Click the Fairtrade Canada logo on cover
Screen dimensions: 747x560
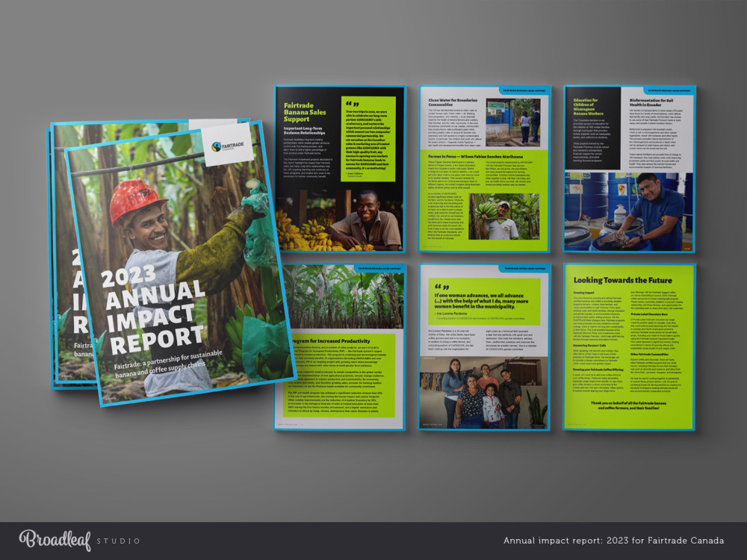pos(227,146)
